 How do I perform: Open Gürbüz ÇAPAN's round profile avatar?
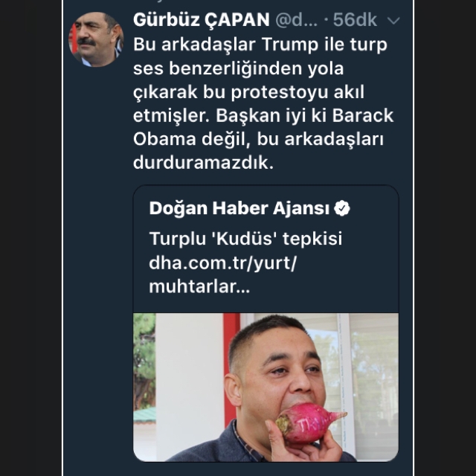point(96,39)
